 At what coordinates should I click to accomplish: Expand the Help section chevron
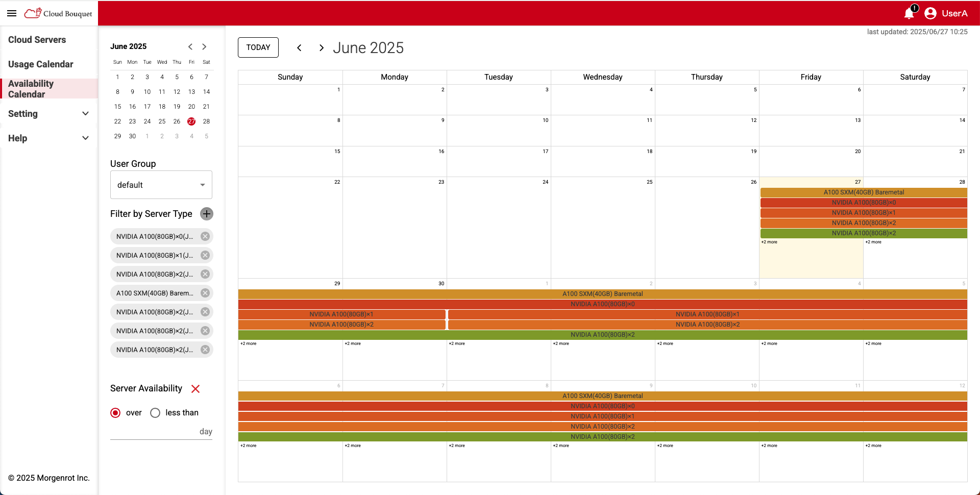click(85, 138)
